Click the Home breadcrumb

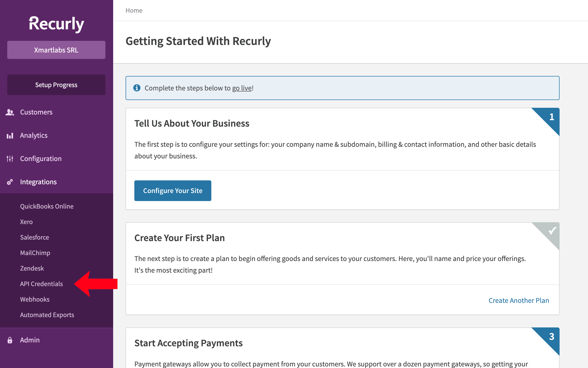click(x=134, y=10)
